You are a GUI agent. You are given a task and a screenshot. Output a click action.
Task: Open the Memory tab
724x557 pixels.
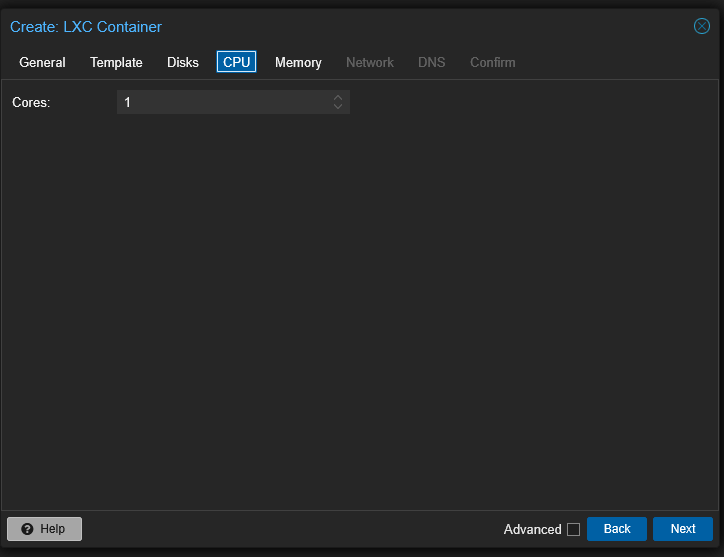click(x=298, y=62)
